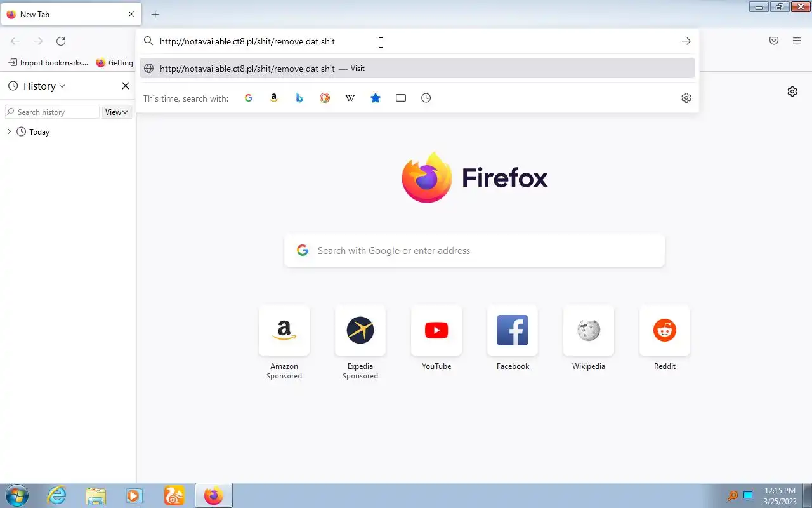Screen dimensions: 812x508
Task: Click Search with Google or enter address box
Action: (x=475, y=251)
